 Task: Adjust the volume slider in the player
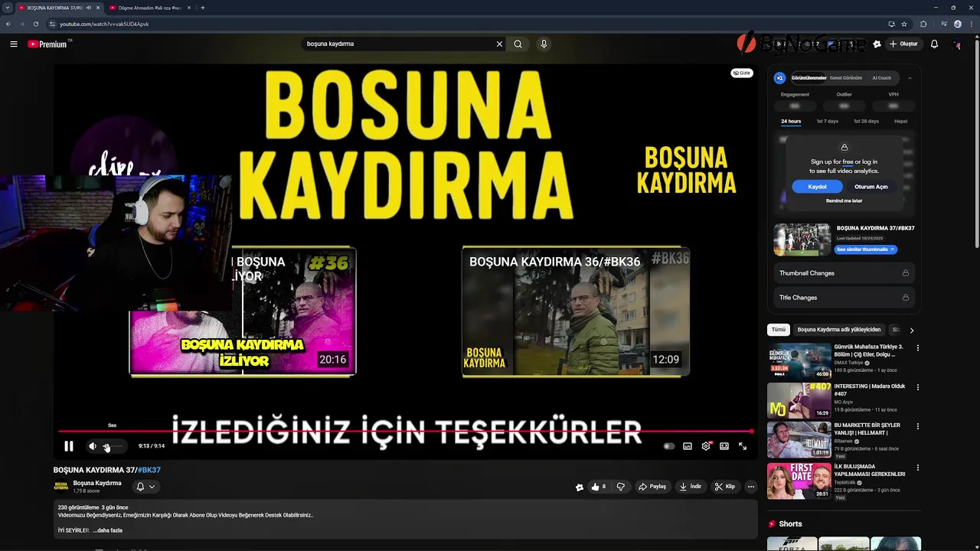[x=113, y=446]
